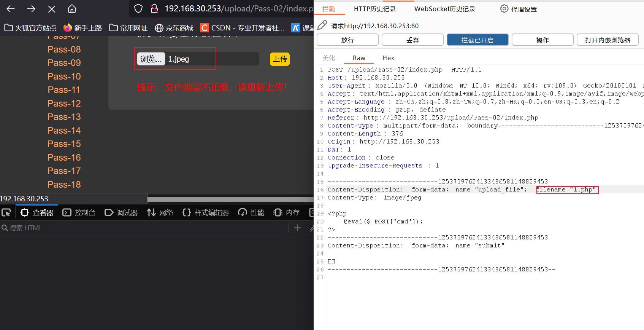Click the Connection: close header line
Image resolution: width=644 pixels, height=330 pixels.
tap(361, 158)
